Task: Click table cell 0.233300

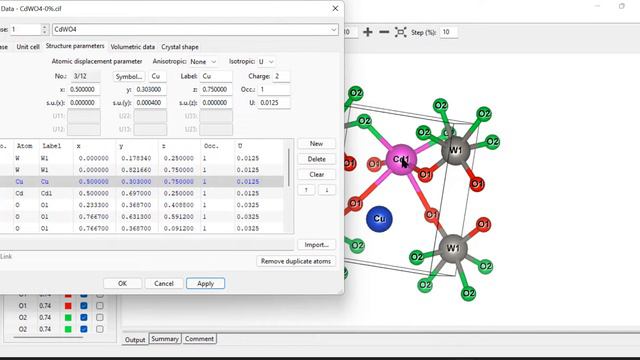Action: (x=94, y=205)
